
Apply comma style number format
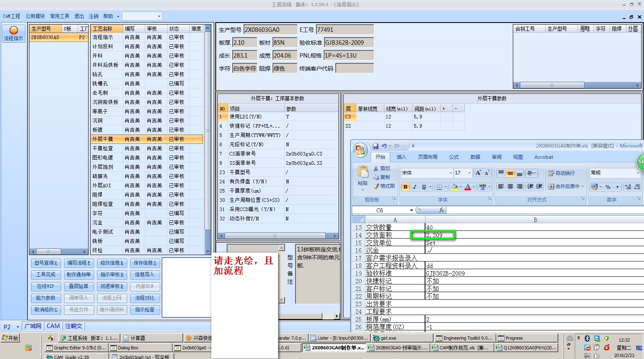(x=617, y=187)
